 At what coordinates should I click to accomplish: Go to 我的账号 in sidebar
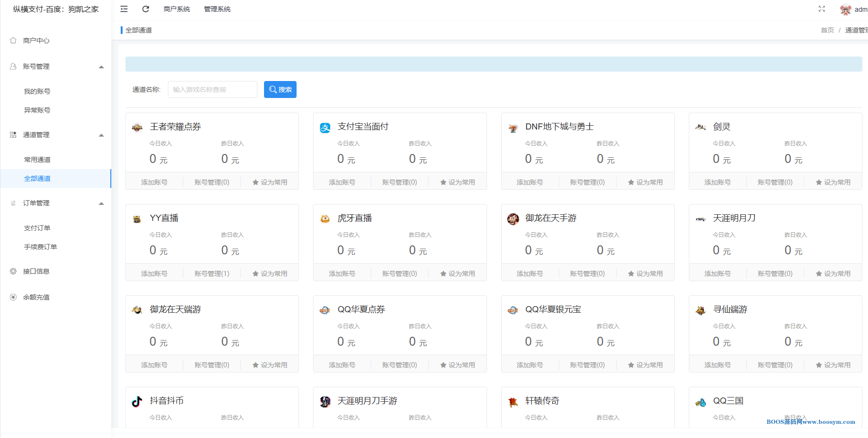tap(37, 91)
